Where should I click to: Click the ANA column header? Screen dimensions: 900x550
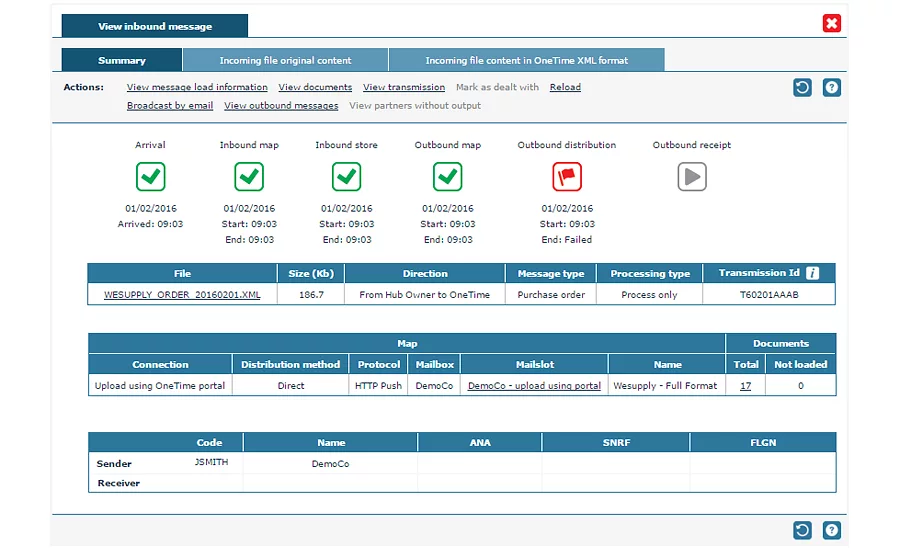pos(480,443)
